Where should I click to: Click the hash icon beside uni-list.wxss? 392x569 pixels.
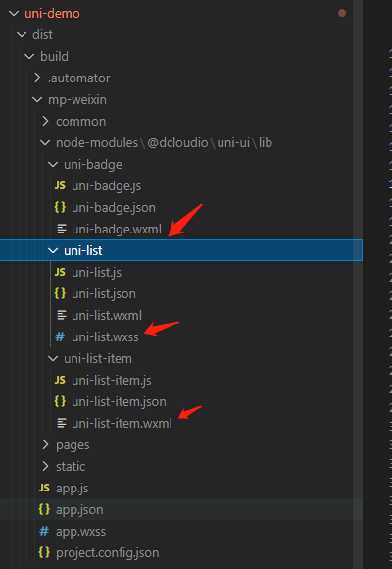pyautogui.click(x=60, y=337)
